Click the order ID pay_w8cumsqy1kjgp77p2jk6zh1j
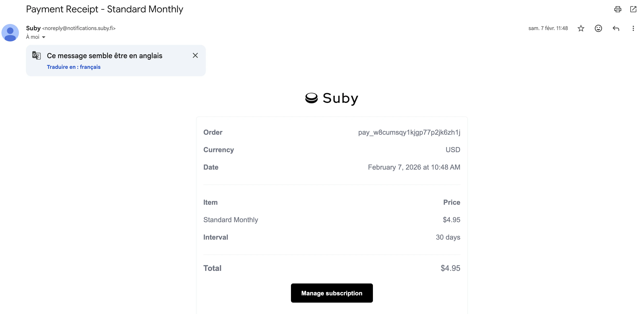 pos(409,132)
